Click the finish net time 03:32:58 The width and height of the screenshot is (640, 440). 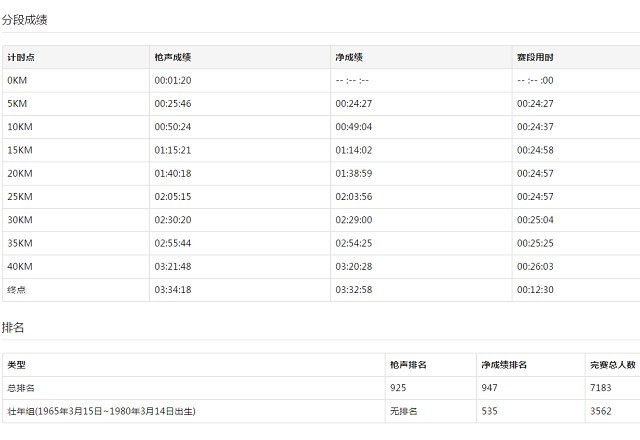coord(353,290)
